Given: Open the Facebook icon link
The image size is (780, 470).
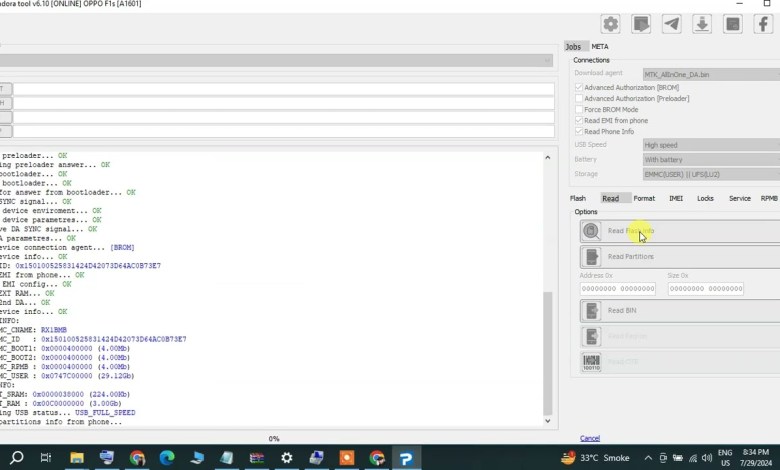Looking at the screenshot, I should click(763, 24).
